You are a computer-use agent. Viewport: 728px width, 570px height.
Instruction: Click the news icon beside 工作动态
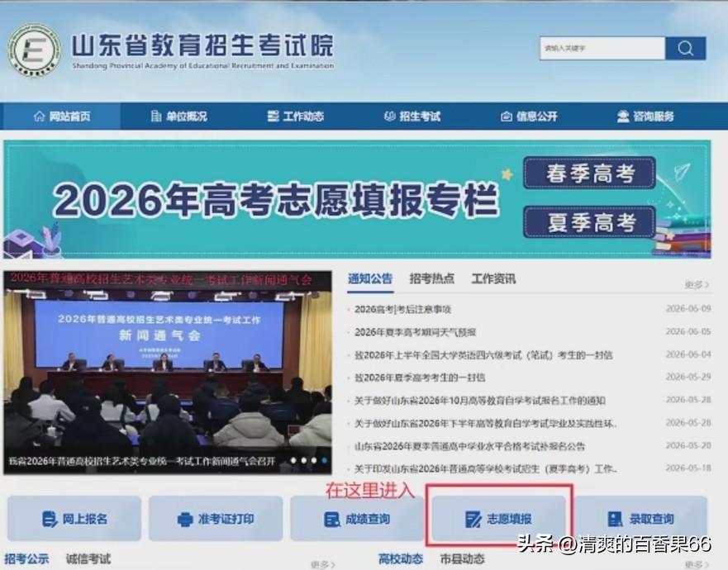pos(273,116)
